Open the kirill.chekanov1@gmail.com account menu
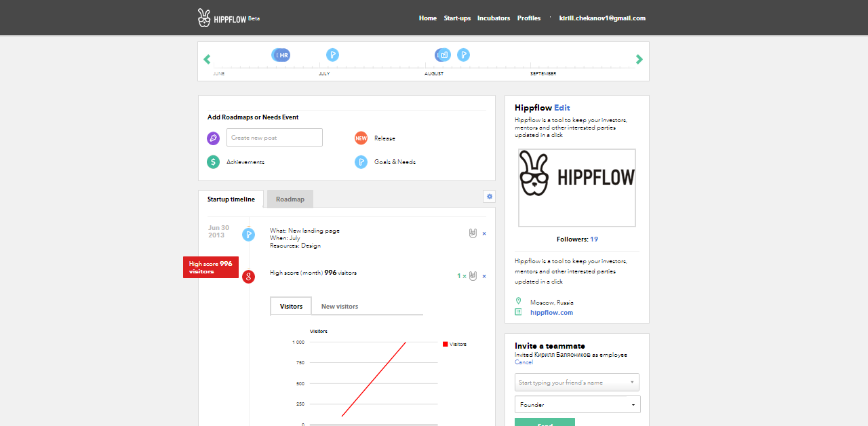The width and height of the screenshot is (868, 426). [x=602, y=18]
